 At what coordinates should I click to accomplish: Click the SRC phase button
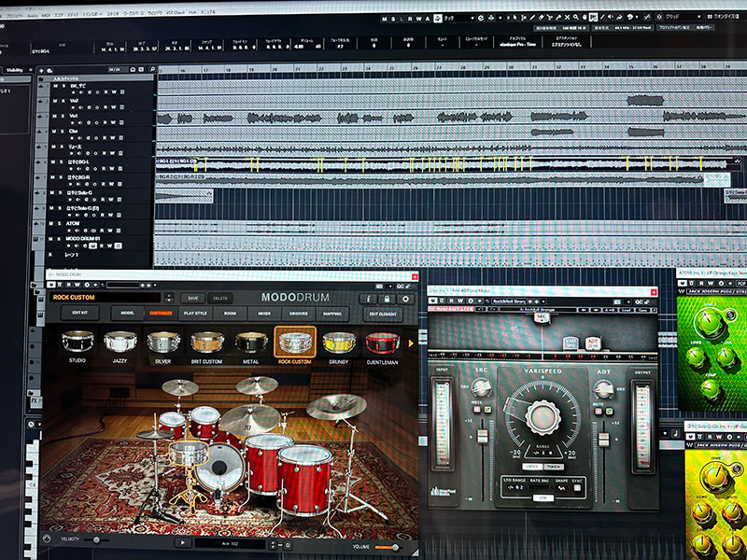(x=487, y=409)
